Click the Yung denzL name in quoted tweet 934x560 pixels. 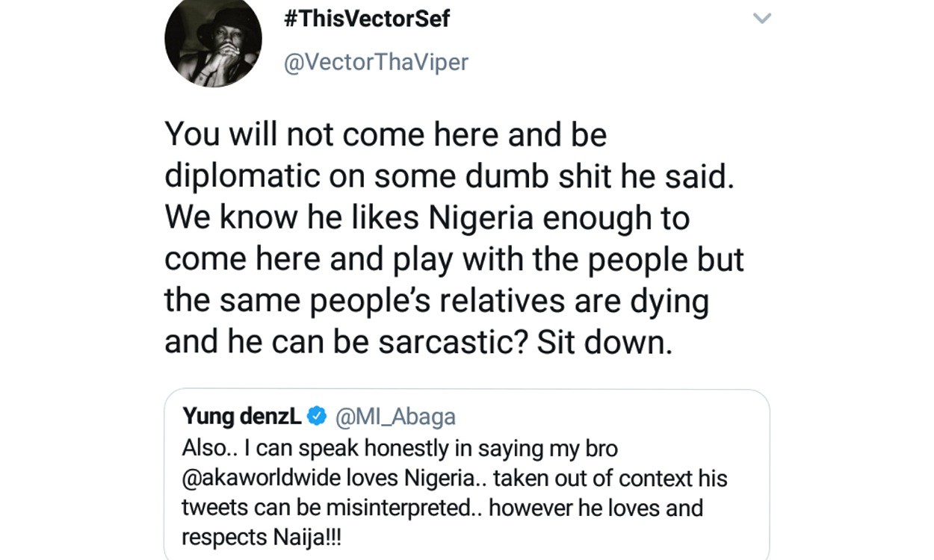[241, 417]
